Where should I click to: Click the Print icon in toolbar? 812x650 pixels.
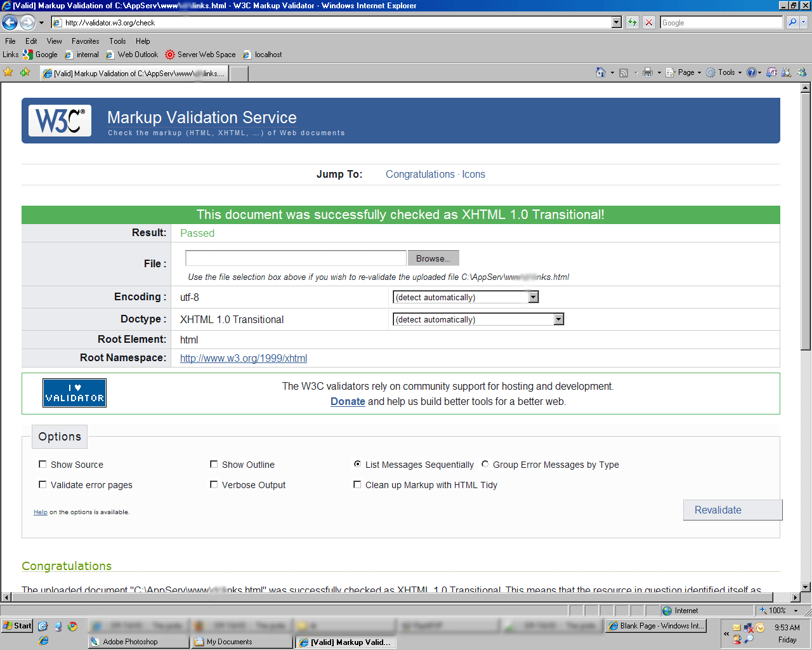tap(647, 72)
